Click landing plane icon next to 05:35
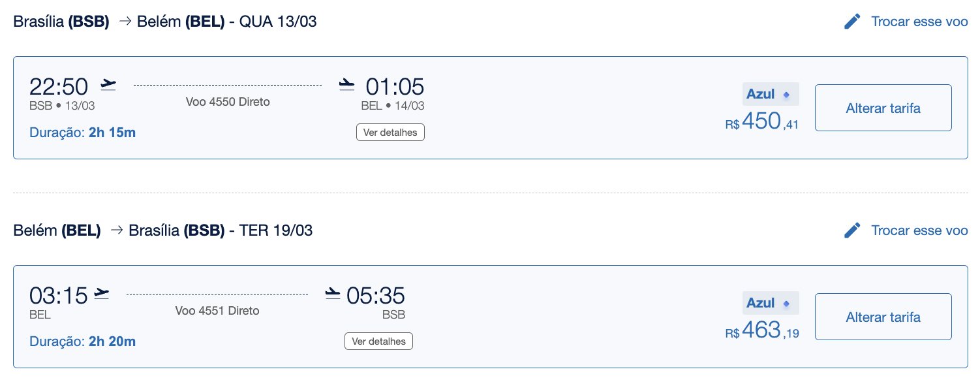The image size is (980, 380). click(333, 293)
